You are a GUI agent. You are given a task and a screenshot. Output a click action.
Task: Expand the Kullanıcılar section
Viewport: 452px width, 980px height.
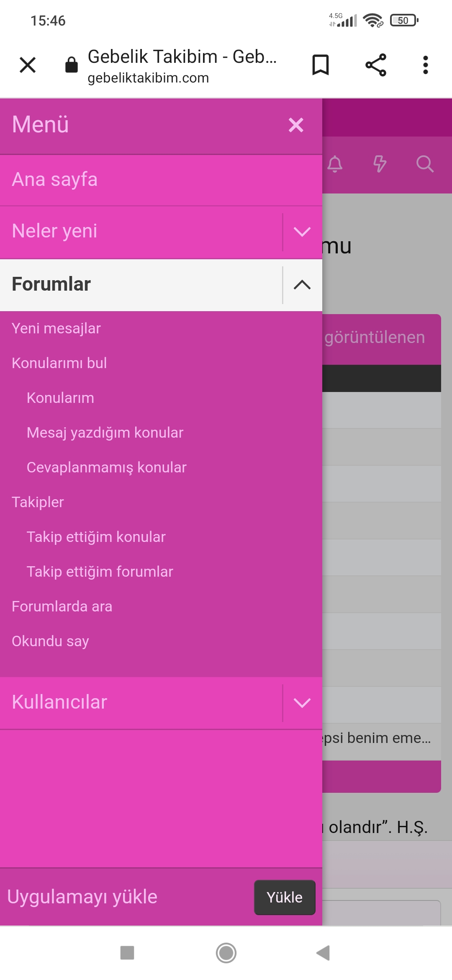[302, 702]
